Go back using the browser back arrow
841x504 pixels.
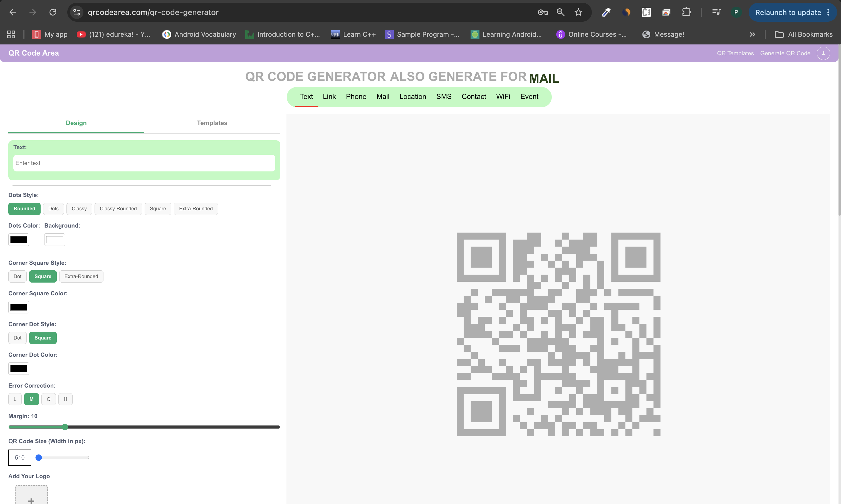[13, 12]
